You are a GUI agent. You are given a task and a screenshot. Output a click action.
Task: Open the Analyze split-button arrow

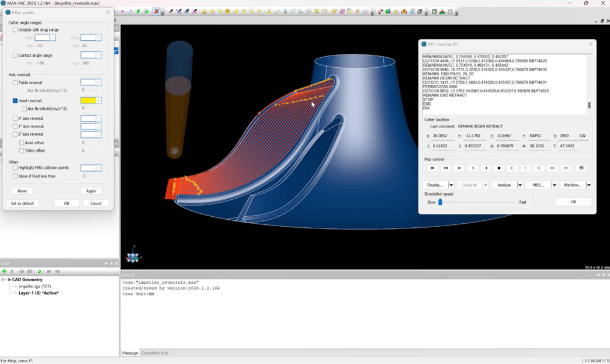click(520, 185)
